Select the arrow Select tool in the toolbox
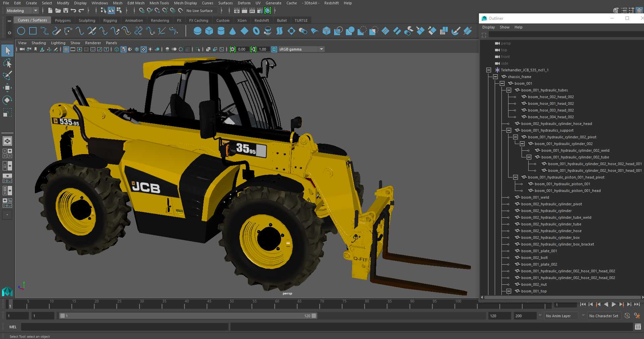 click(7, 51)
